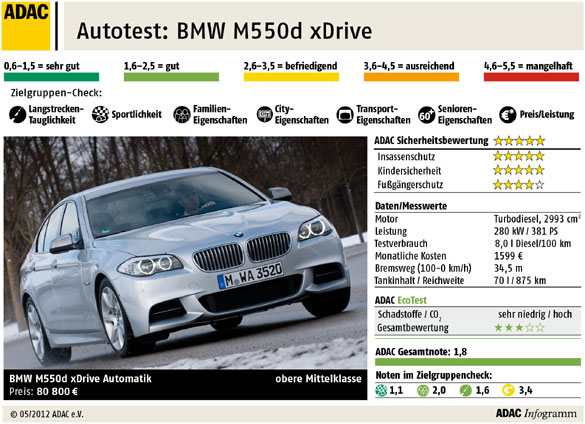
Task: Click the Kindersicherheit star rating
Action: (519, 170)
